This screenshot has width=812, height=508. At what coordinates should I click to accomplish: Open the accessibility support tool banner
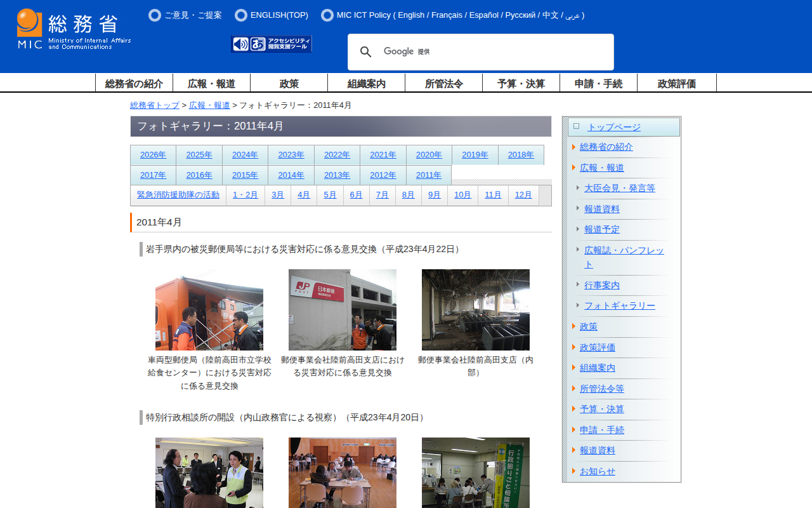coord(272,44)
